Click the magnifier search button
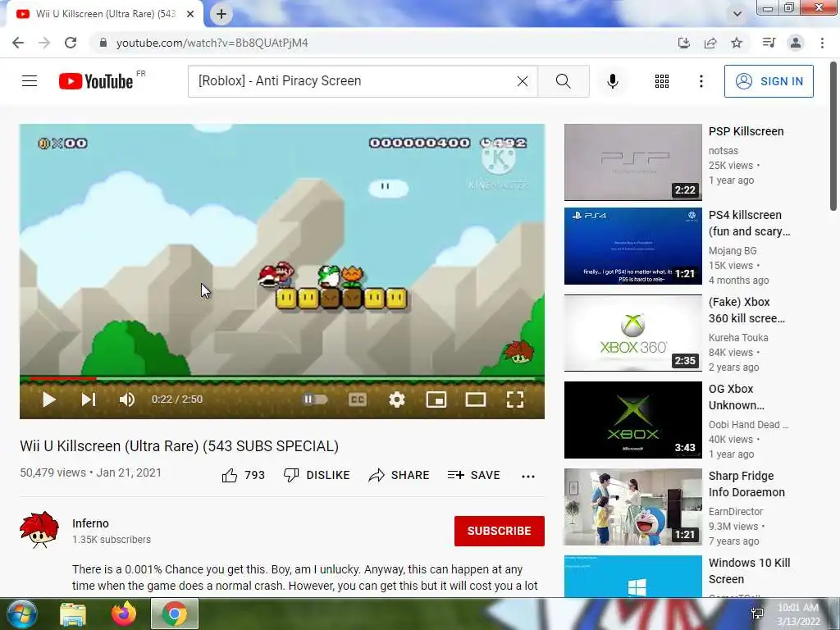Screen dimensions: 840x630 (x=563, y=81)
